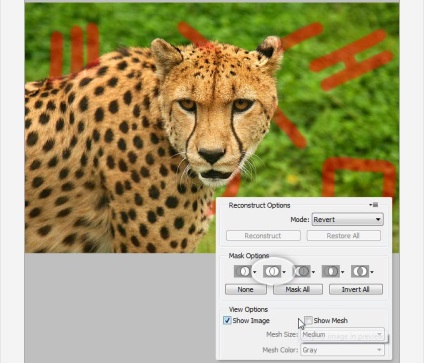Expand arrow beside Invert Selection icon
424x363 pixels.
(x=372, y=272)
